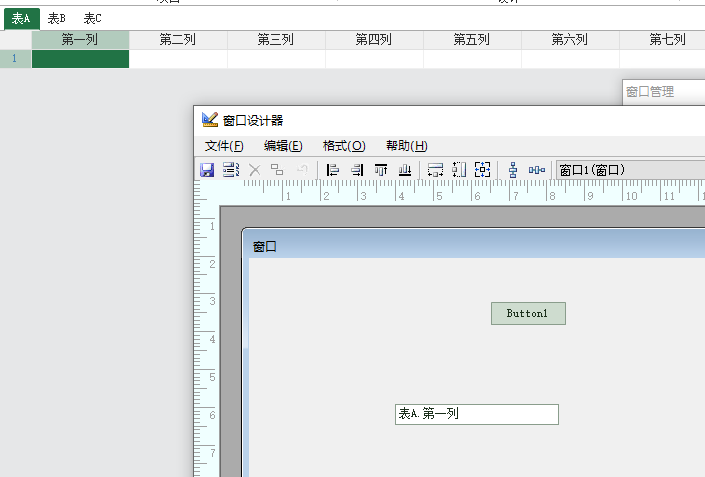Image resolution: width=705 pixels, height=477 pixels.
Task: Click the 第二列 cell in row 1
Action: click(x=178, y=59)
